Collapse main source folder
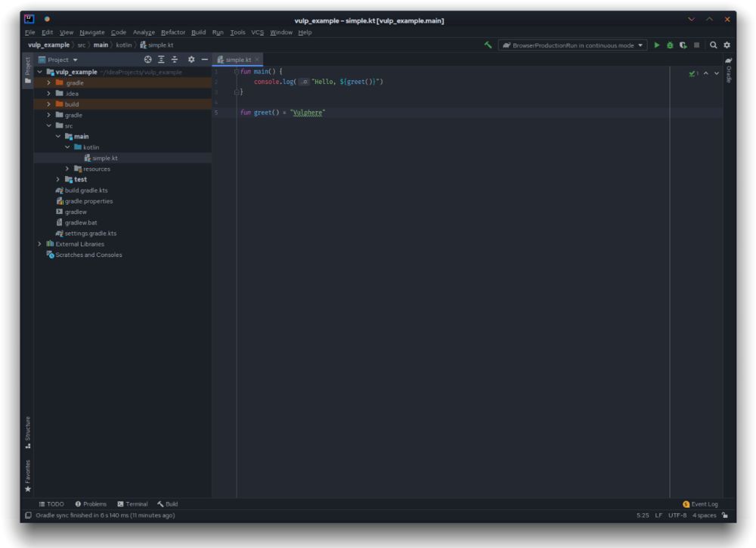The width and height of the screenshot is (756, 548). tap(58, 136)
